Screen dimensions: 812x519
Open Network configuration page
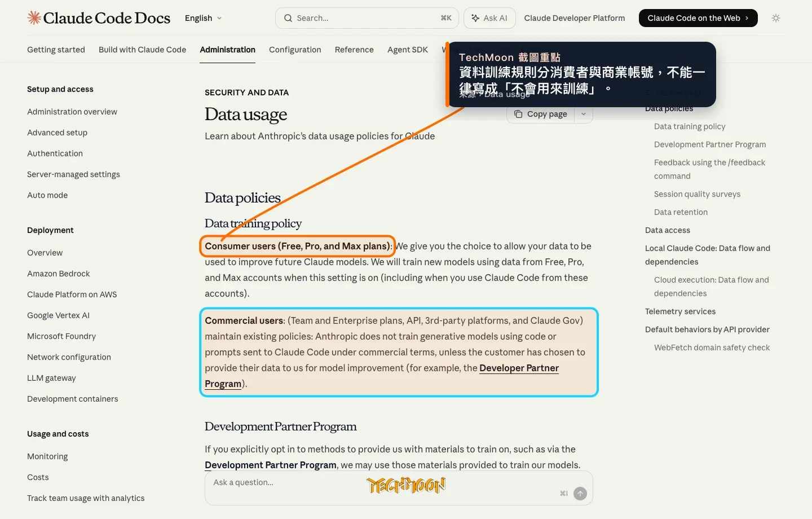pos(69,357)
